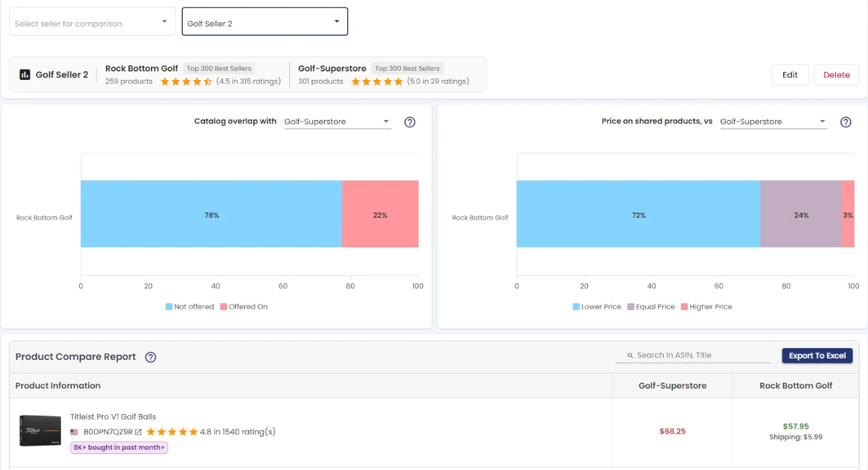The image size is (868, 470).
Task: Click the Golf-Superstore column header
Action: tap(672, 386)
